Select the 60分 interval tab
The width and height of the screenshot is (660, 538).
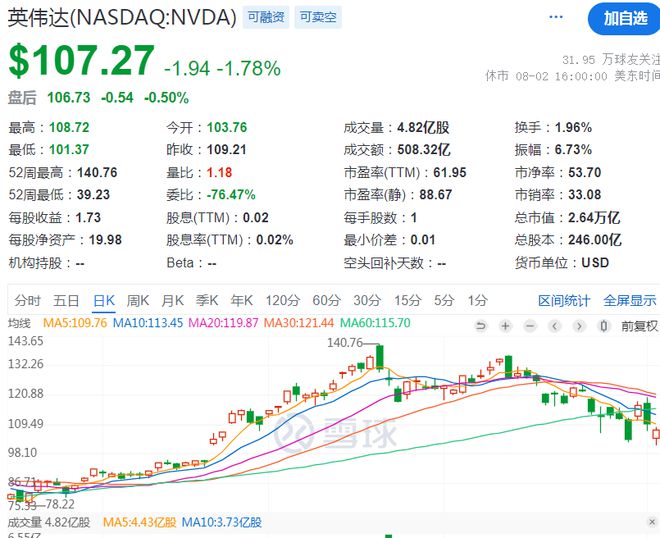[326, 300]
